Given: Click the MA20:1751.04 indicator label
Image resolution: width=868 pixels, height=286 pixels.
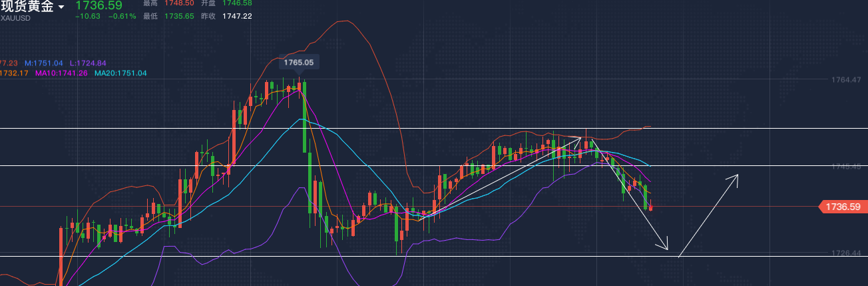Looking at the screenshot, I should click(120, 73).
